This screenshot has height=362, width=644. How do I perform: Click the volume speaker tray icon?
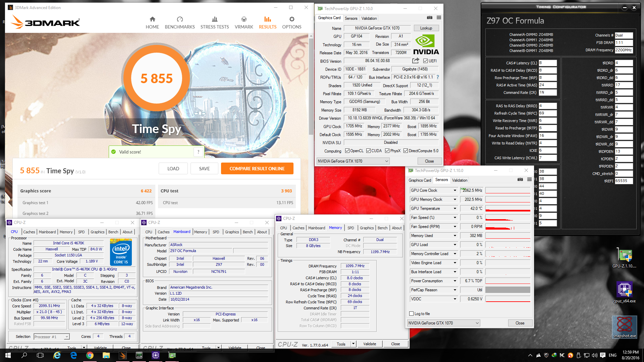594,355
